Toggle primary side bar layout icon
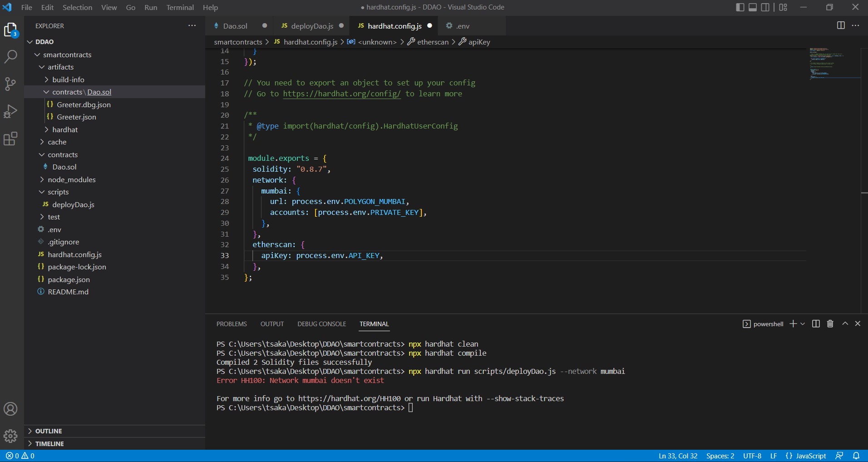868x462 pixels. point(740,7)
